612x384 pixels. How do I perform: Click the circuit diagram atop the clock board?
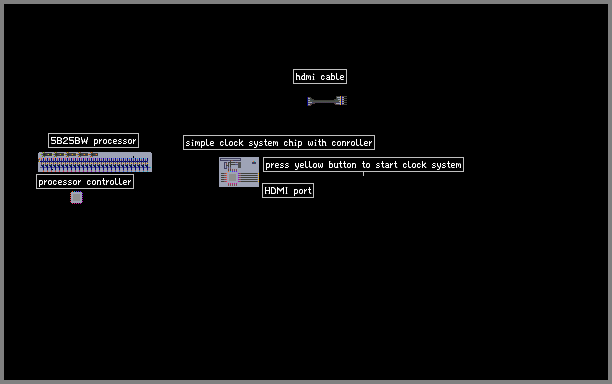tap(231, 164)
